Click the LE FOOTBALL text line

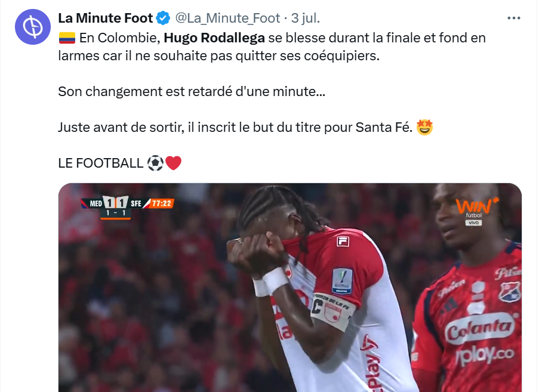(100, 163)
